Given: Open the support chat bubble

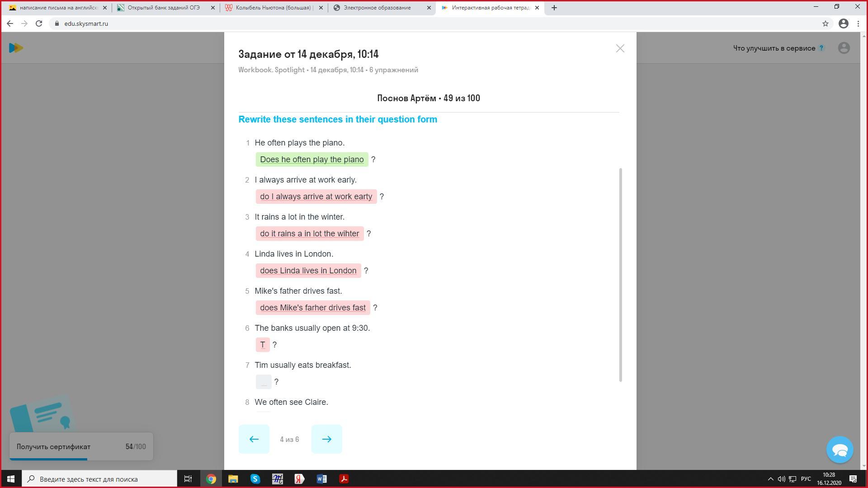Looking at the screenshot, I should coord(840,450).
